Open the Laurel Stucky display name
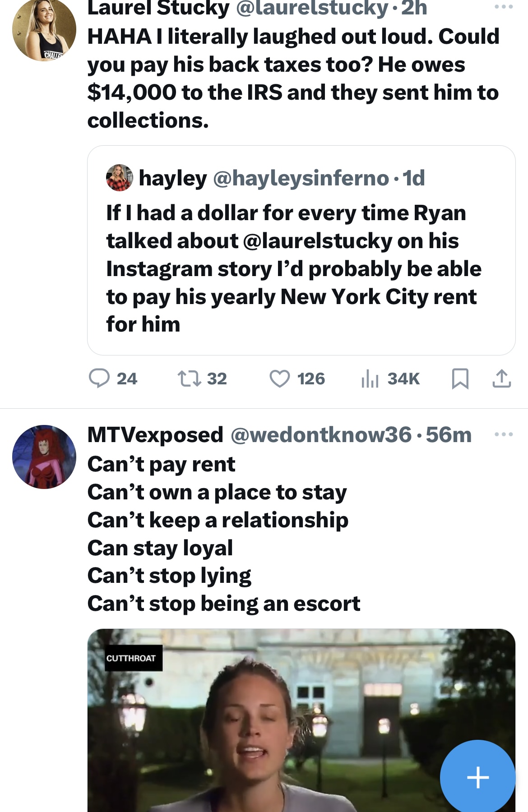 pyautogui.click(x=158, y=8)
